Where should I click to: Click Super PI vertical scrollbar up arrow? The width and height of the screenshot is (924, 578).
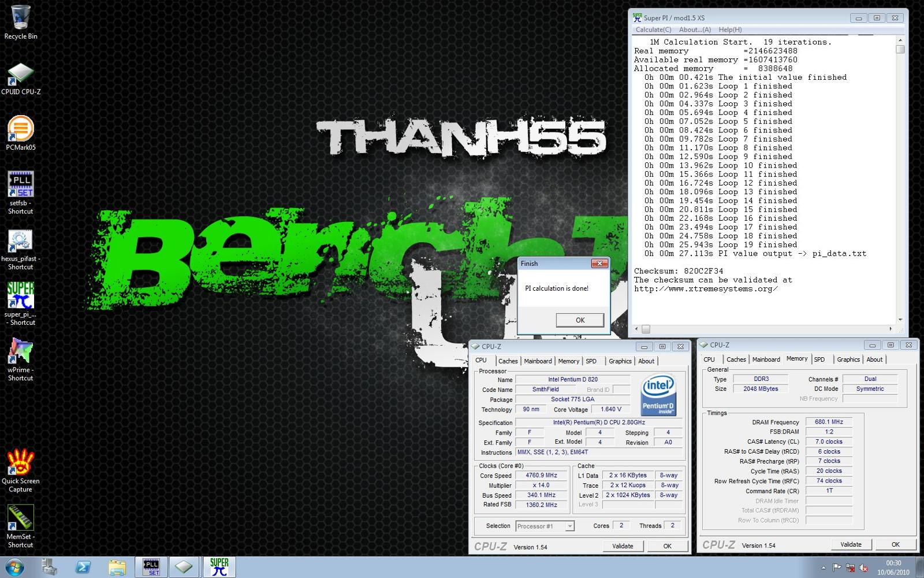[900, 40]
